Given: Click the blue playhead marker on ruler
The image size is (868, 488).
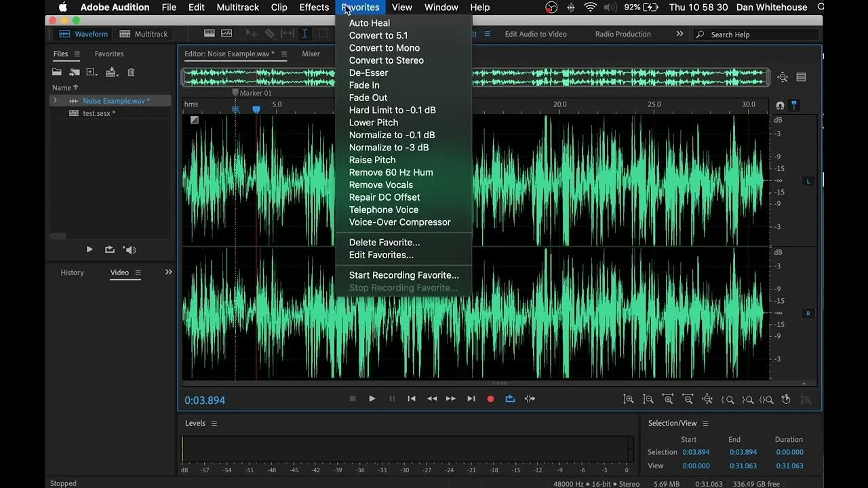Looking at the screenshot, I should point(256,109).
